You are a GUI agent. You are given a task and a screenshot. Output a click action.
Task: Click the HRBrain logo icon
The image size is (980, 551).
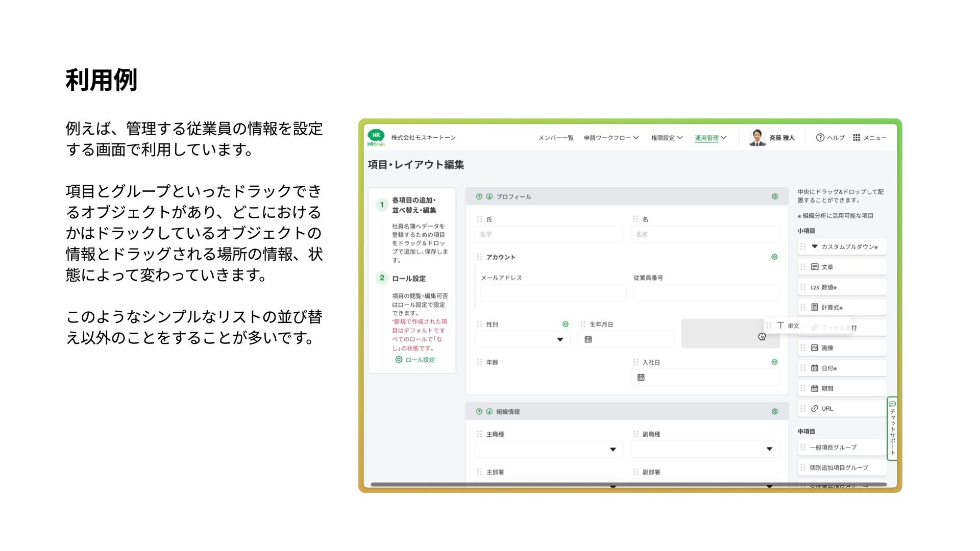[x=376, y=137]
